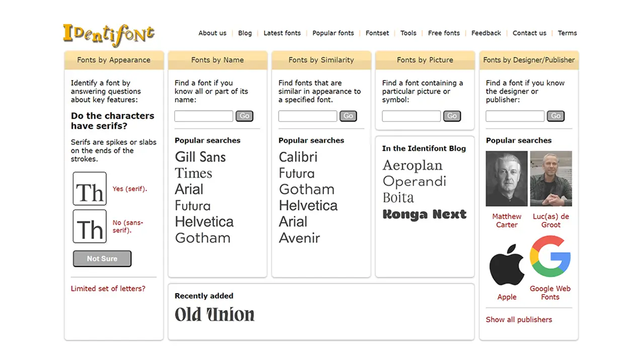Open Popular fonts in navigation
Screen dimensions: 644x362
333,33
